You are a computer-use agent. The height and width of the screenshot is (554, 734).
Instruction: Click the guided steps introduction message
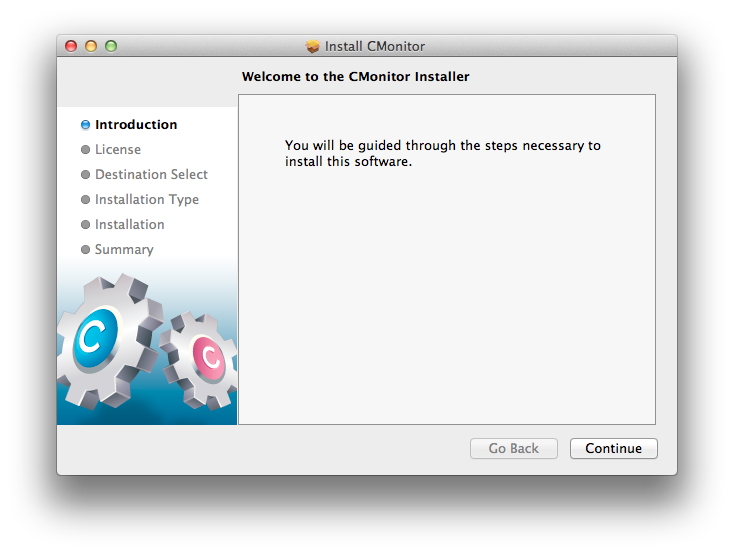pos(442,153)
